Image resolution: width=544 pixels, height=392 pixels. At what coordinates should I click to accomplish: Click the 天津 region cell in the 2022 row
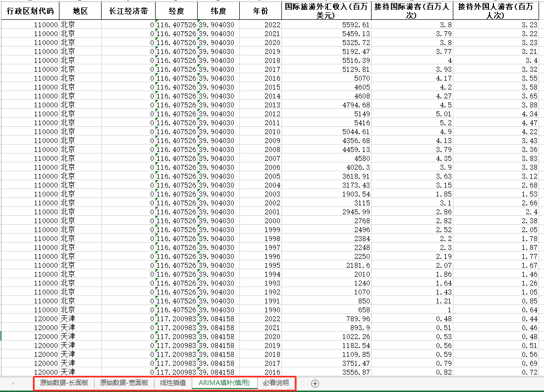[80, 319]
